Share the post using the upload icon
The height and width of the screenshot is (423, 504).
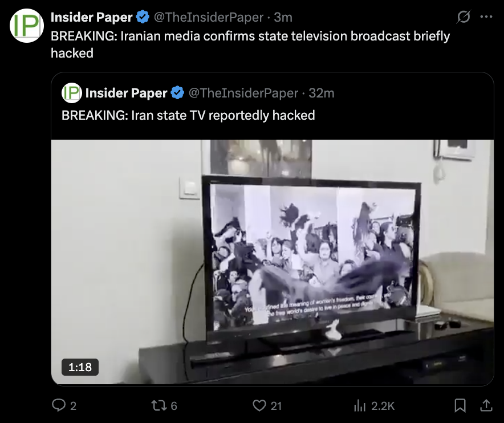tap(486, 405)
